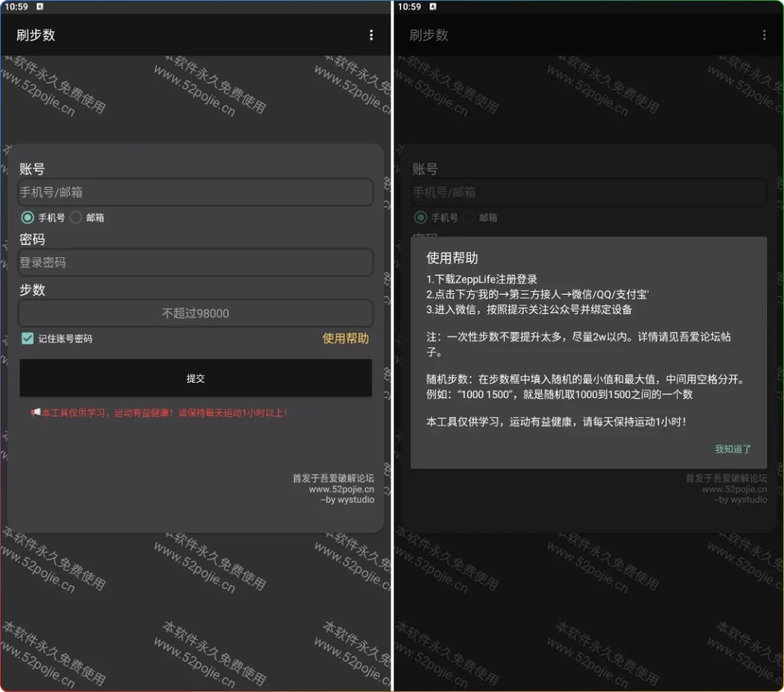The width and height of the screenshot is (784, 692).
Task: Open the overflow menu on the login screen
Action: (371, 35)
